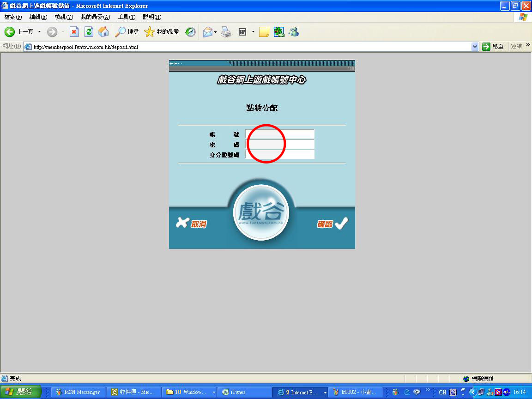532x399 pixels.
Task: Click the 戲谷 round logo
Action: [x=261, y=212]
